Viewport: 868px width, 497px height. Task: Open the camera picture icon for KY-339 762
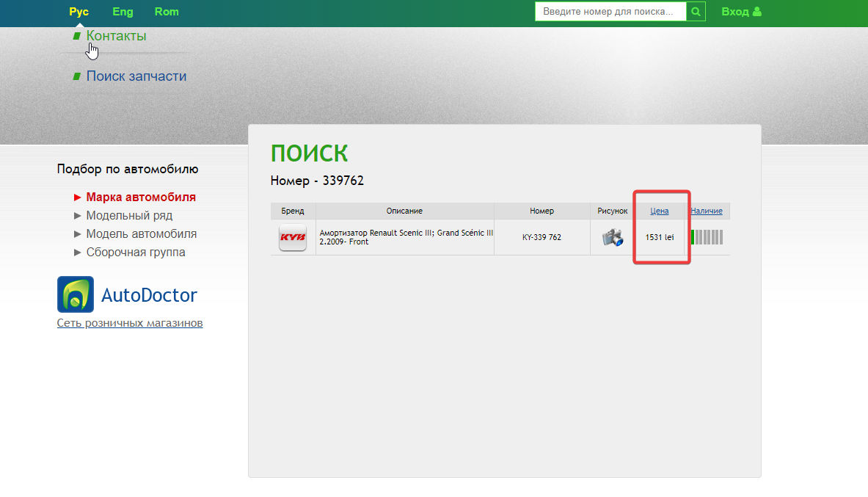click(x=612, y=237)
